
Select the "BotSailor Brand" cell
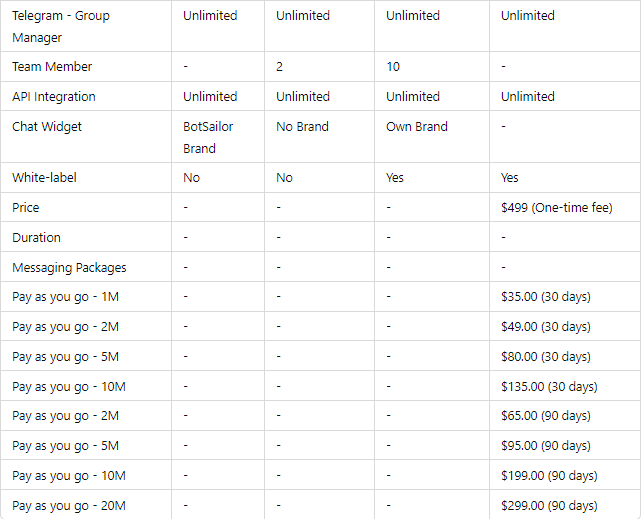coord(208,137)
